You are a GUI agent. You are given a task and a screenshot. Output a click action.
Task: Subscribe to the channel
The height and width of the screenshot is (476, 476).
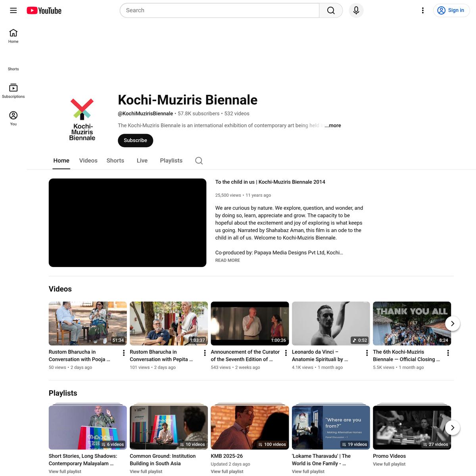coord(135,140)
